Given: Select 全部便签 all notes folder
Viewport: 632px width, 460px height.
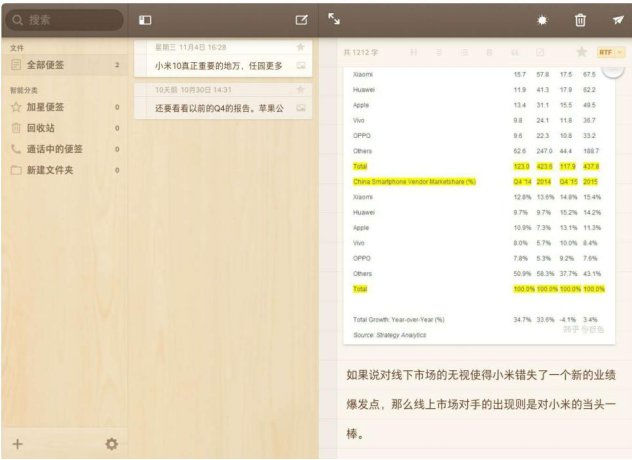Looking at the screenshot, I should (64, 65).
